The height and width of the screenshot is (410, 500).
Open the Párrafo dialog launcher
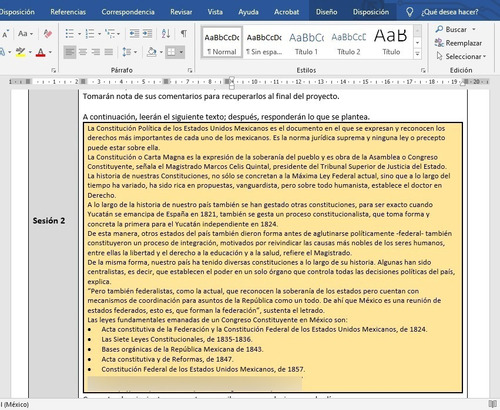click(x=190, y=70)
